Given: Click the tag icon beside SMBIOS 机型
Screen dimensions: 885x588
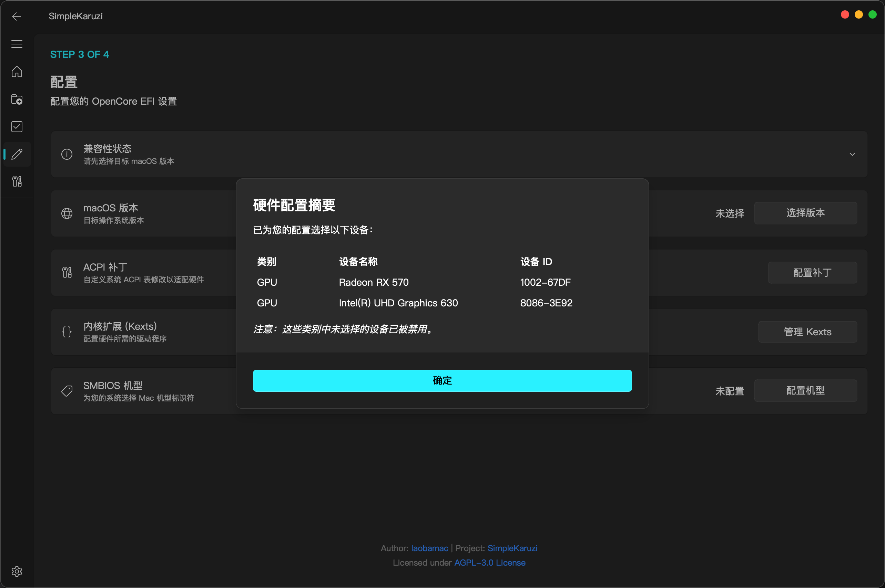Looking at the screenshot, I should click(x=67, y=391).
